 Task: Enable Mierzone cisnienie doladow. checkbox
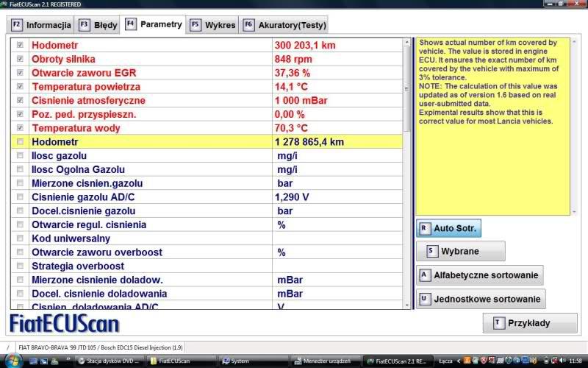click(x=21, y=280)
